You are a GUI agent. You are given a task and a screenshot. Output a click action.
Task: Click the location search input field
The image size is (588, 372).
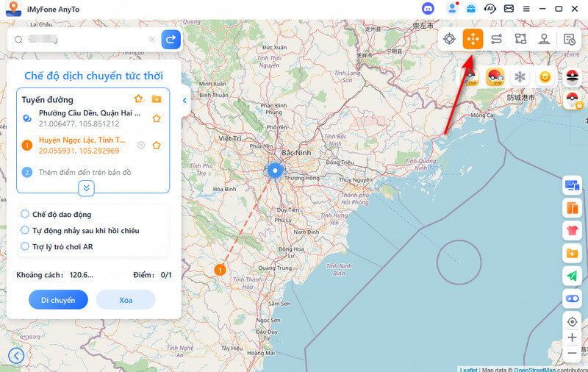(85, 39)
